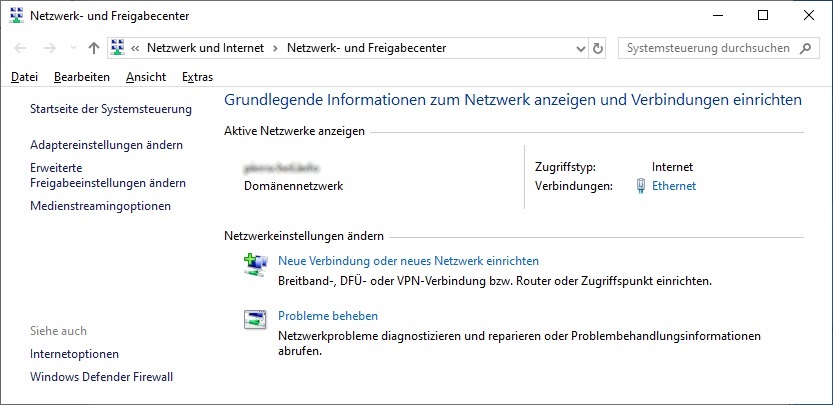Click Neue Verbindung oder neues Netzwerk einrichten

point(409,261)
